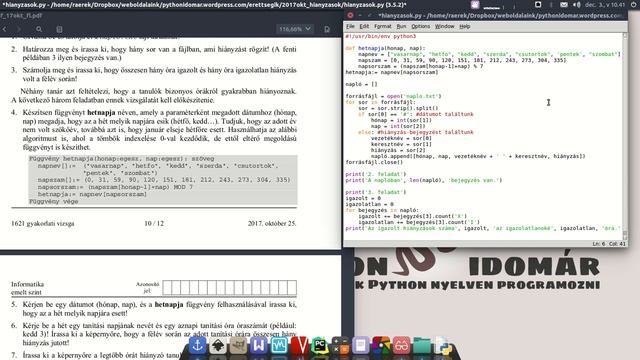640x360 pixels.
Task: Click 'def hetnapja(hónap, nap):' code line
Action: pyautogui.click(x=386, y=48)
